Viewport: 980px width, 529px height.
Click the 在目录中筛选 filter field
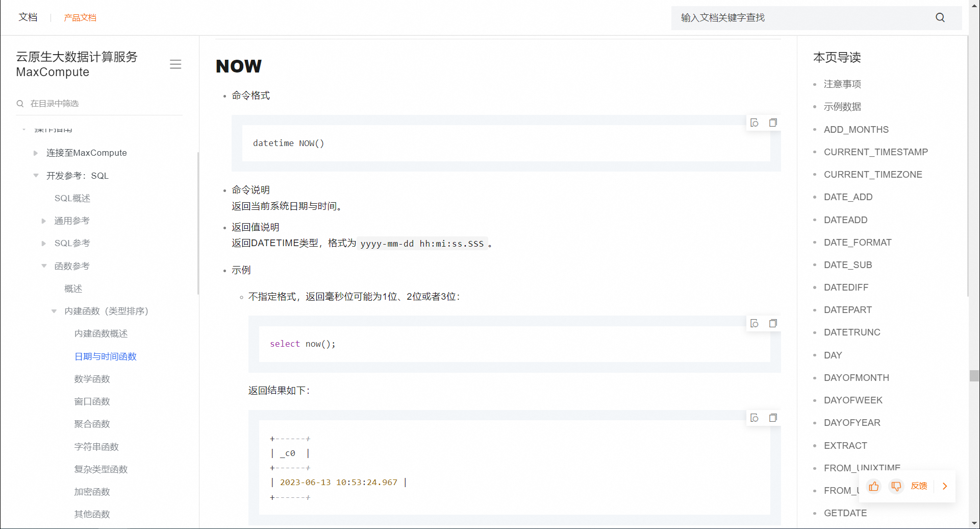coord(99,104)
